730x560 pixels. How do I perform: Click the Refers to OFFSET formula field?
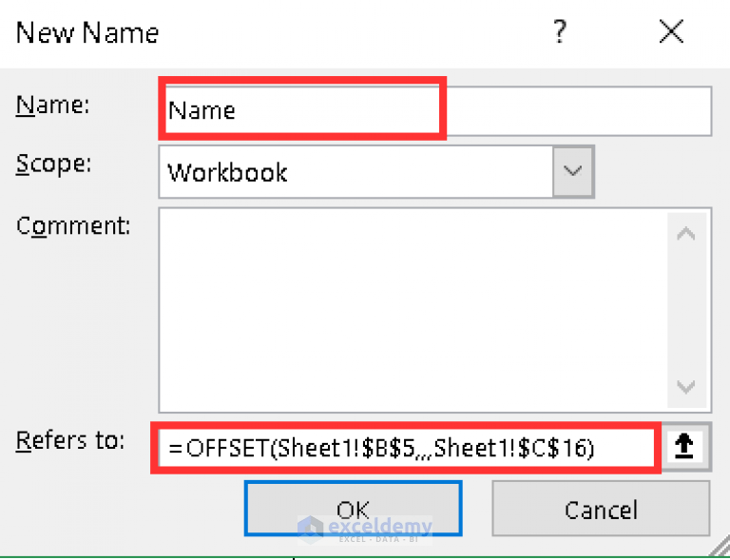tap(406, 448)
